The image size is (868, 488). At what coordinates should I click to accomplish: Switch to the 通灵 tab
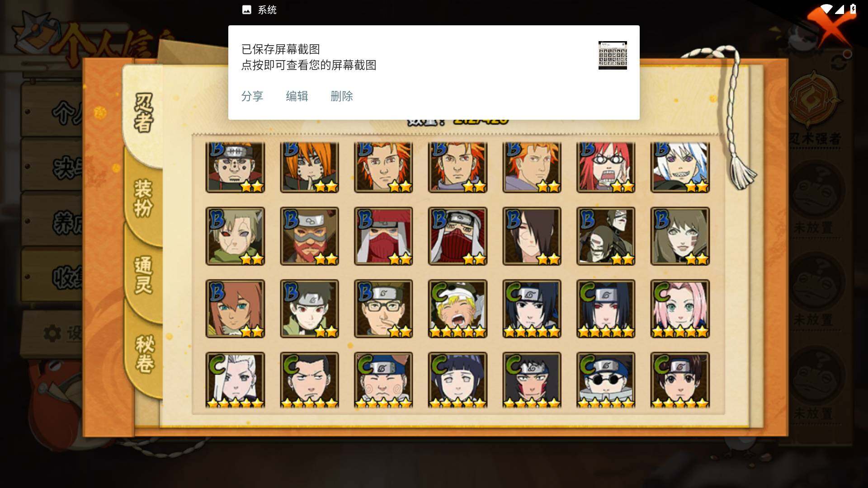coord(143,275)
